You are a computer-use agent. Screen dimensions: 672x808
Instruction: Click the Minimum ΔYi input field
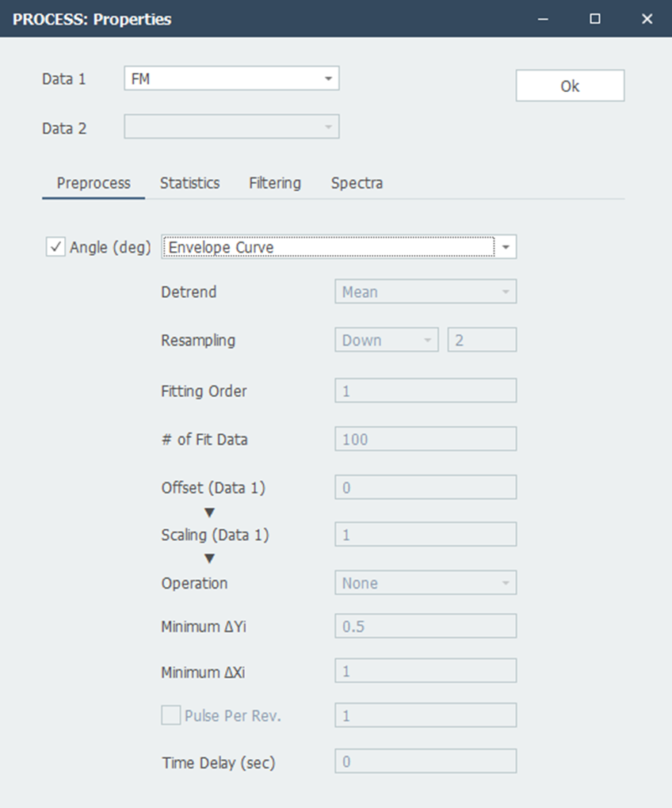[426, 627]
